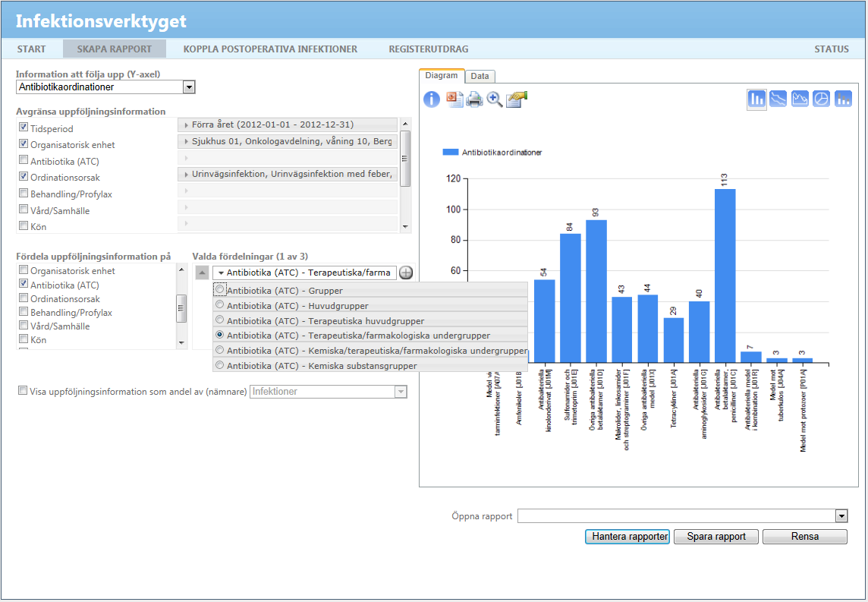
Task: Check Ordinationsorsak under Fördela
Action: pyautogui.click(x=24, y=298)
